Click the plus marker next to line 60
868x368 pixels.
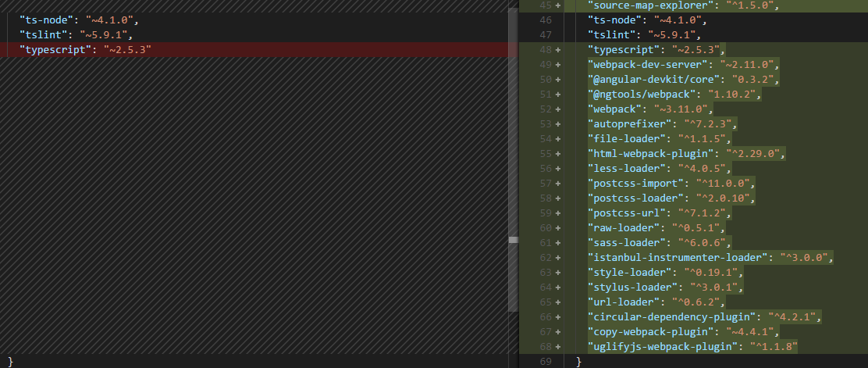(558, 228)
